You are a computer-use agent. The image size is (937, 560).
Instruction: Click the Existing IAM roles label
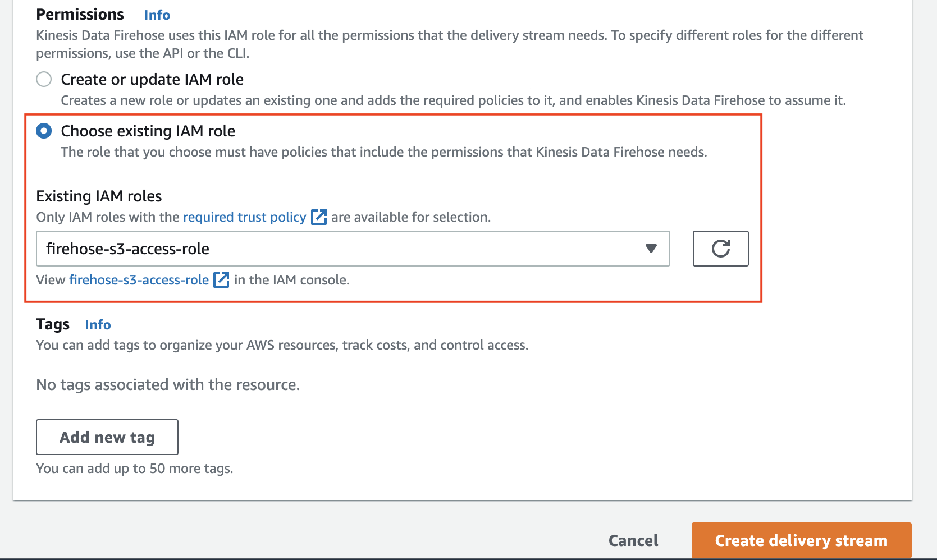pyautogui.click(x=99, y=196)
